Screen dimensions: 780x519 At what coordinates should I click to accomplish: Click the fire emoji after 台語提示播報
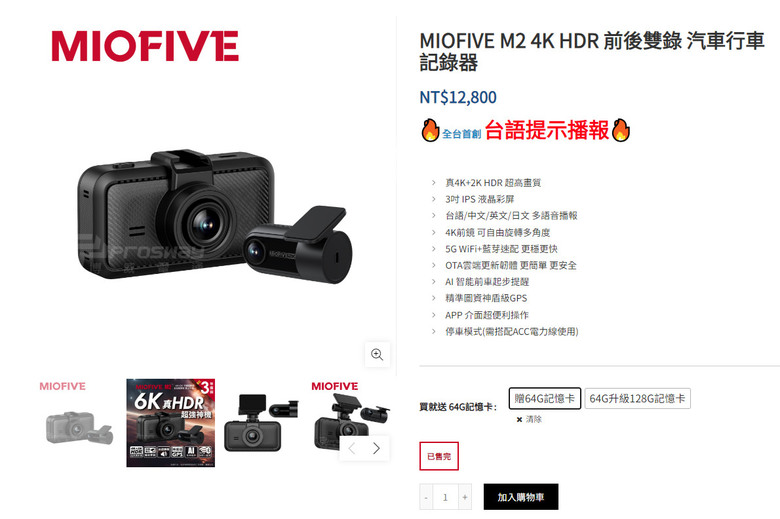tap(620, 130)
